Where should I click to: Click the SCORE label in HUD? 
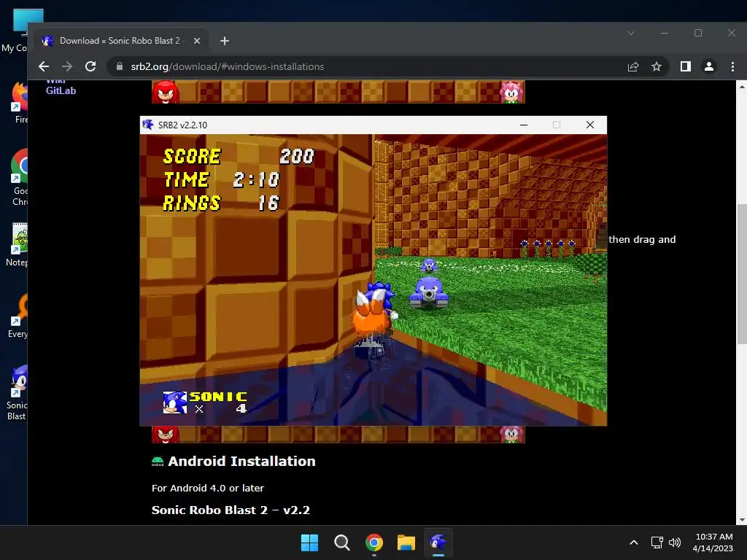[x=192, y=156]
